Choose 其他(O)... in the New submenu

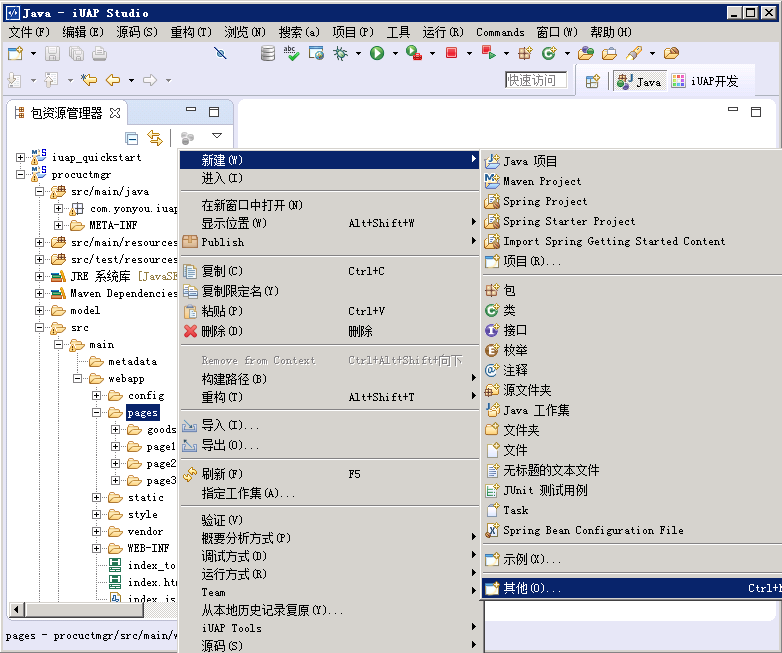[530, 588]
